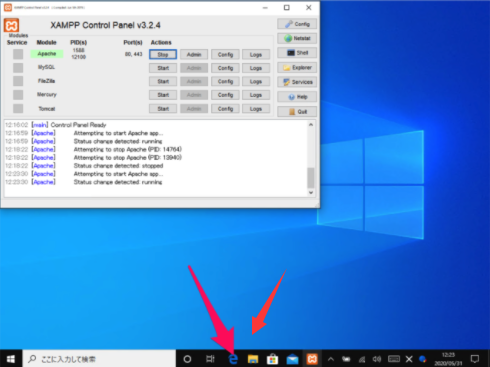490x367 pixels.
Task: Open Tomcat Config options
Action: 225,109
